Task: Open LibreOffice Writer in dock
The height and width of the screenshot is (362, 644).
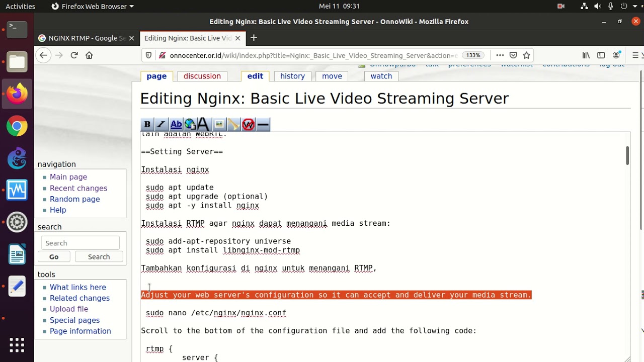Action: (x=17, y=254)
